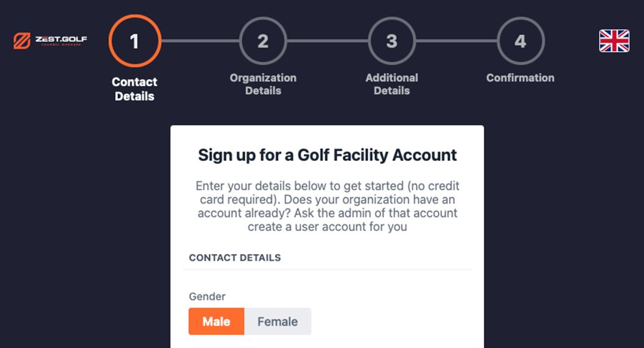This screenshot has height=348, width=644.
Task: Click the ZEST.GOLF Channel Manager wordmark
Action: (x=60, y=41)
